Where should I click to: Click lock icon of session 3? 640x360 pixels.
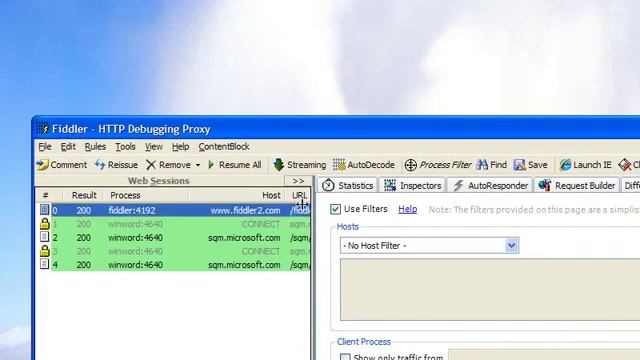44,251
